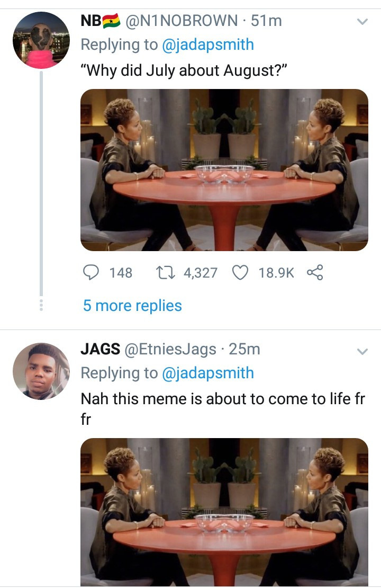
Task: Open dropdown arrow on N1NOBROWN's tweet
Action: [362, 22]
